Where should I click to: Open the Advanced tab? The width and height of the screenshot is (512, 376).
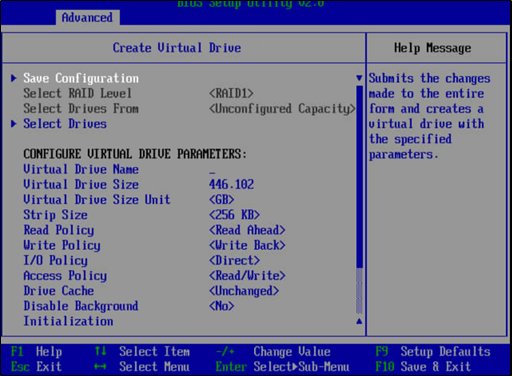pos(87,17)
